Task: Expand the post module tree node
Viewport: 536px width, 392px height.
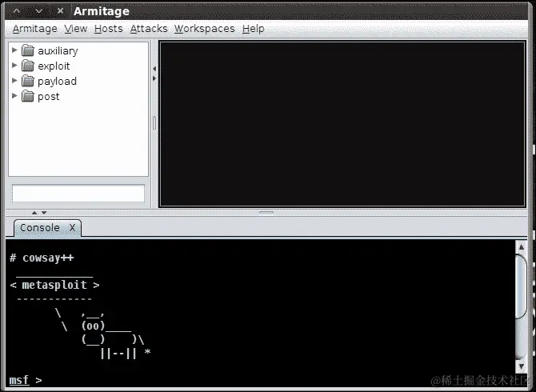Action: pos(14,96)
